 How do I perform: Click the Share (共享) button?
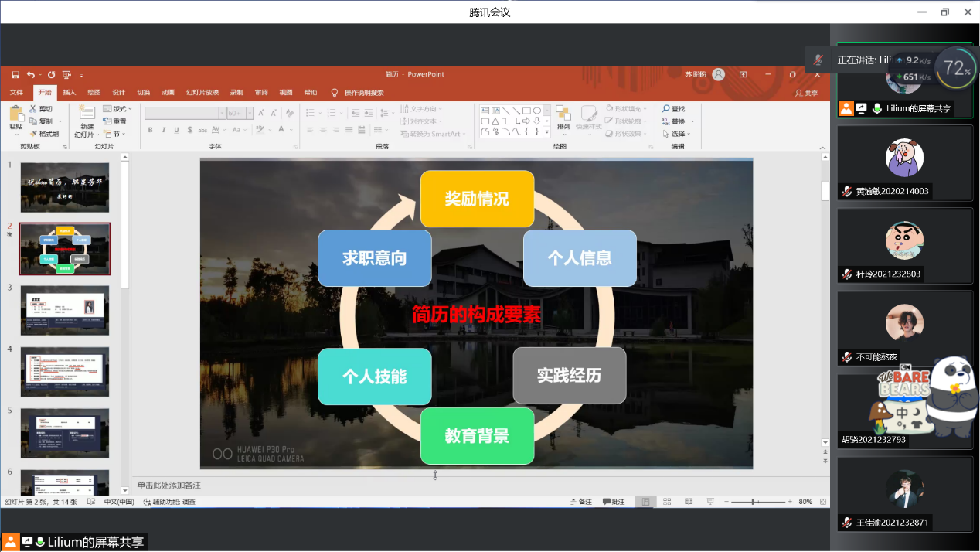pos(806,93)
